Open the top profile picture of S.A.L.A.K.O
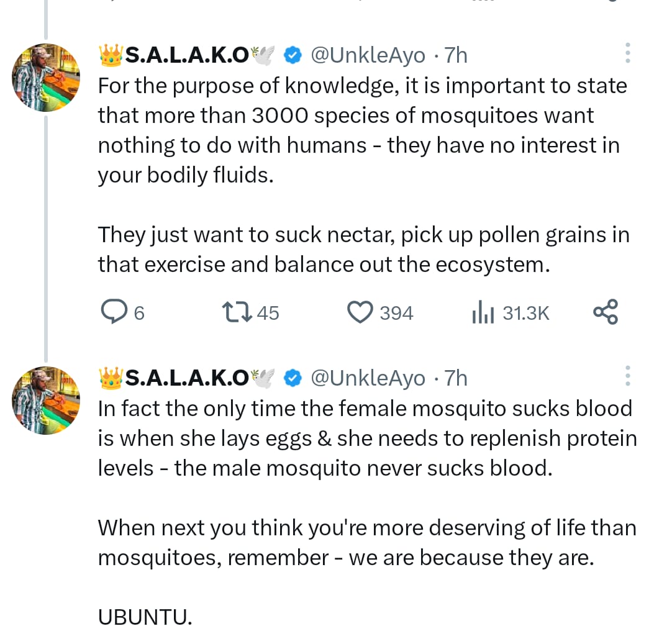654x644 pixels. (46, 77)
